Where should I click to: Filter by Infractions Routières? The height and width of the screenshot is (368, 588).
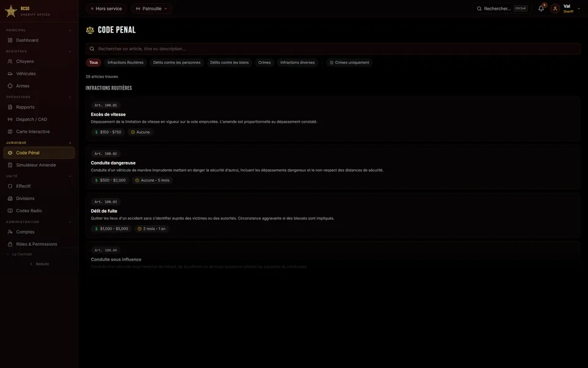tap(125, 63)
